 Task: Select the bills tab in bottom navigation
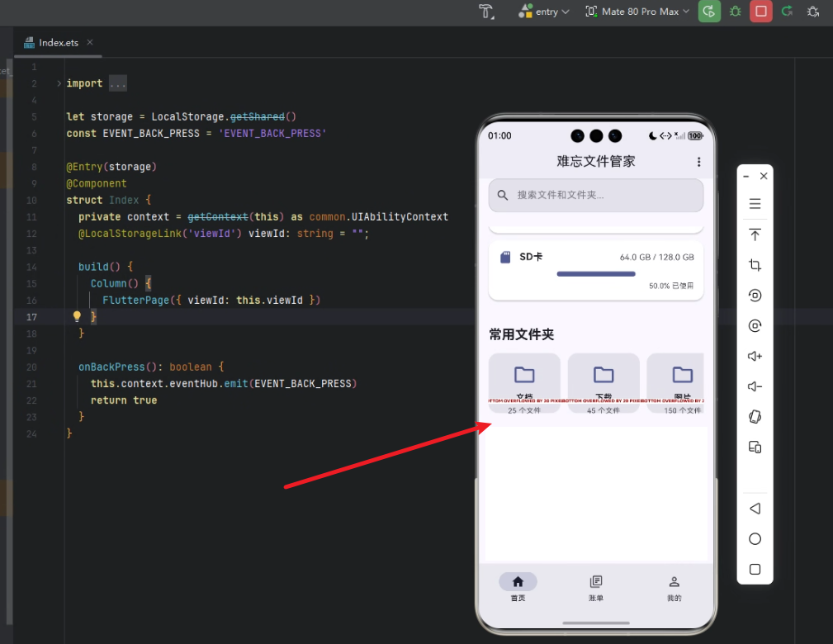tap(596, 587)
